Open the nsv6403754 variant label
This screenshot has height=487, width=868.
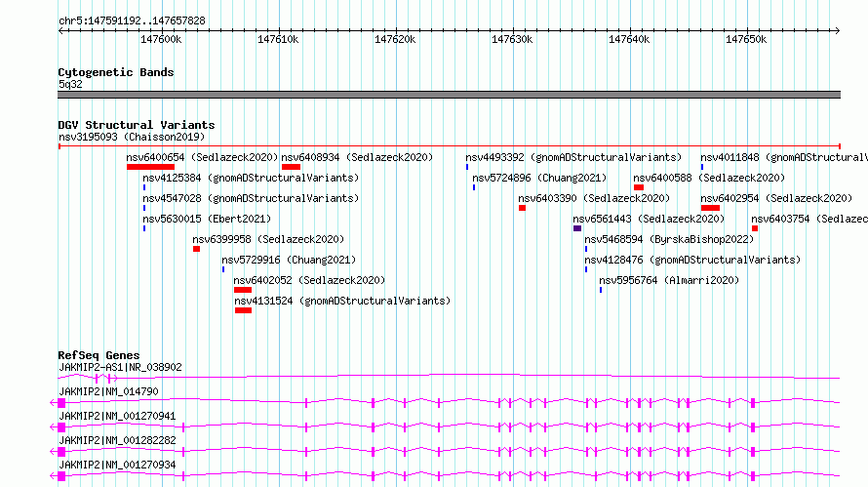[x=809, y=219]
